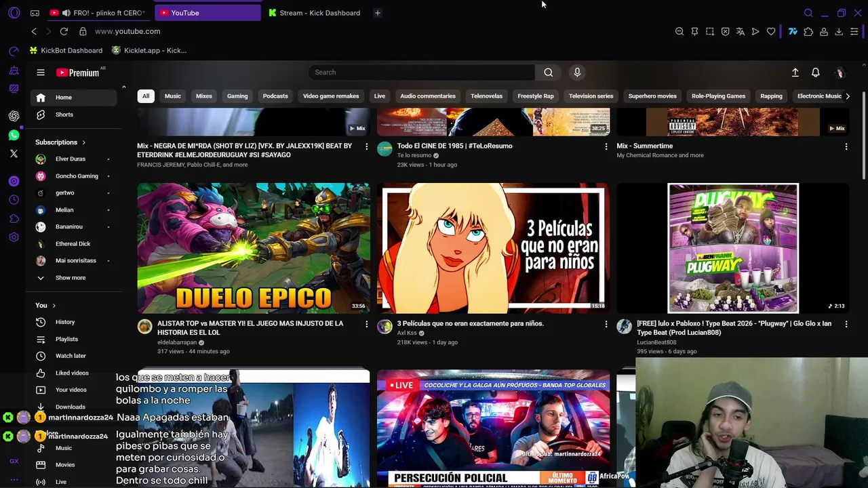Open the YouTube guide hamburger menu

point(41,73)
